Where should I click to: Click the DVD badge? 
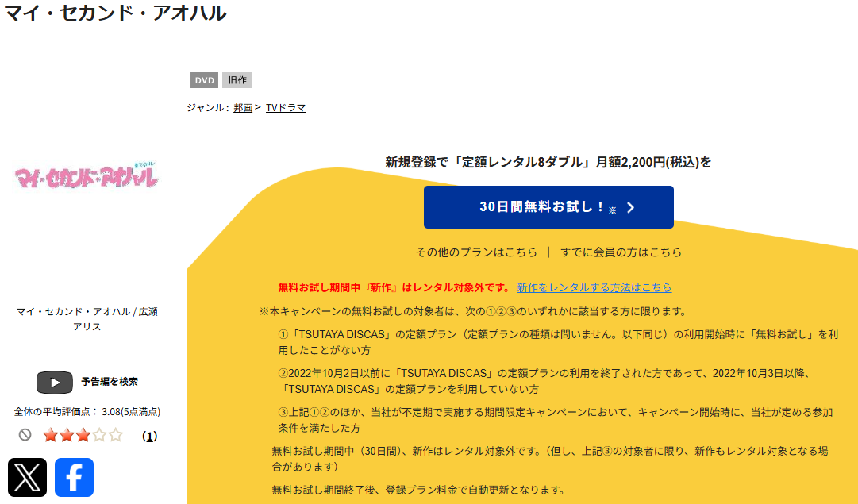[204, 80]
